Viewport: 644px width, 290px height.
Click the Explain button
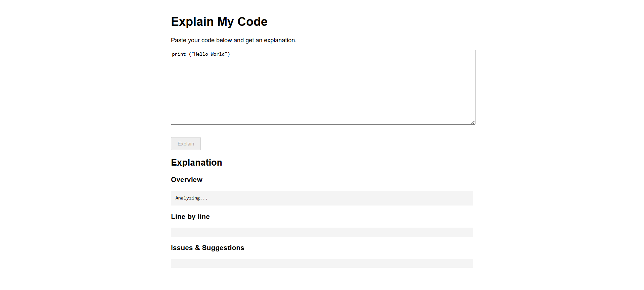(x=186, y=143)
